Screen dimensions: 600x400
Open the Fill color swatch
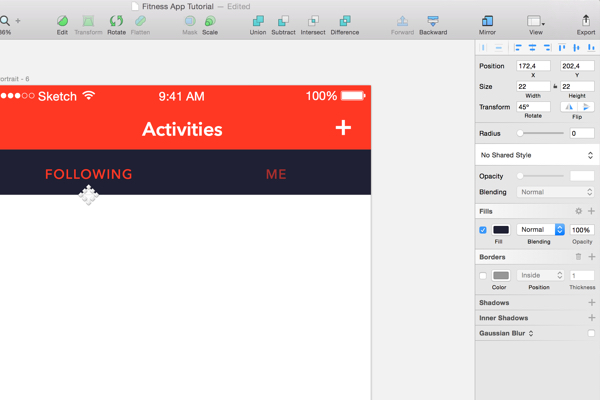click(501, 230)
